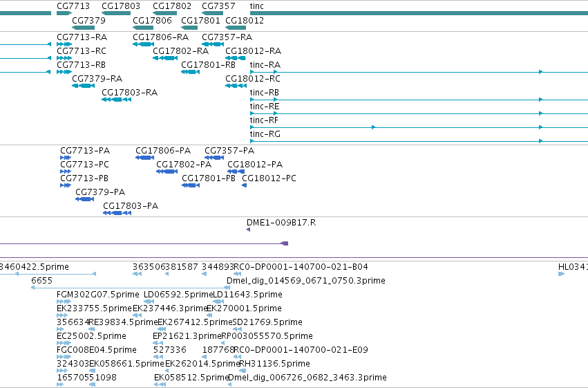Image resolution: width=588 pixels, height=388 pixels.
Task: Open EST EK233755.5prime label
Action: (94, 309)
